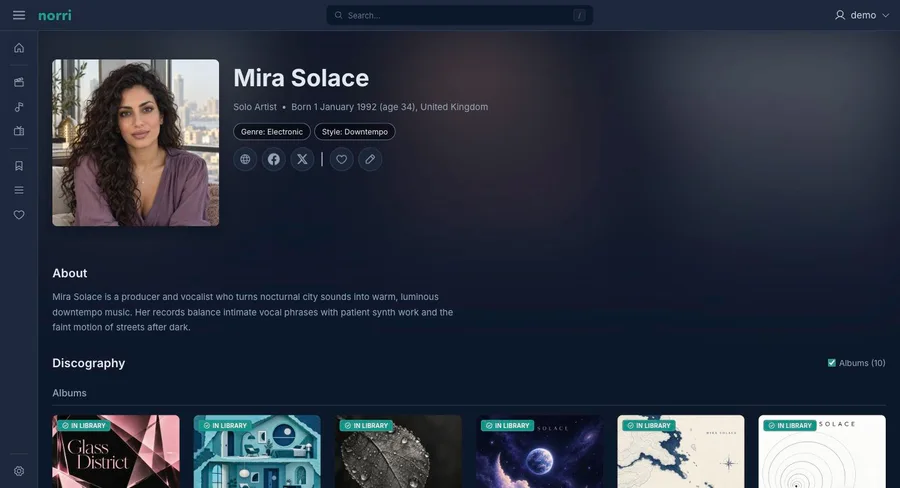Image resolution: width=900 pixels, height=488 pixels.
Task: Click the artist biography paragraph
Action: 253,312
